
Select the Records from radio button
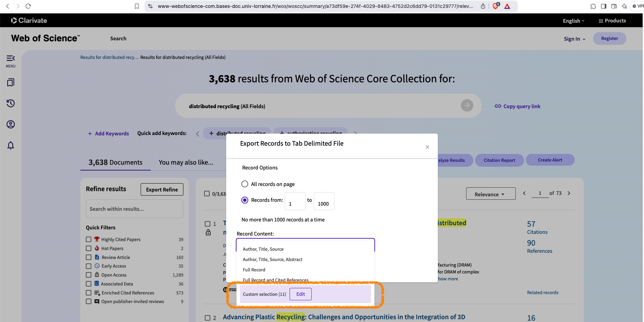click(x=245, y=200)
